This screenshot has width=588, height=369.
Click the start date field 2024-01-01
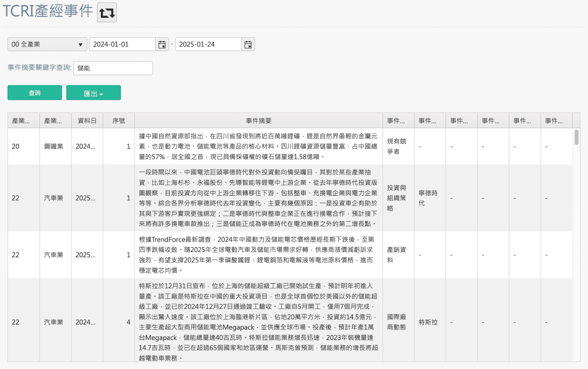pos(122,45)
